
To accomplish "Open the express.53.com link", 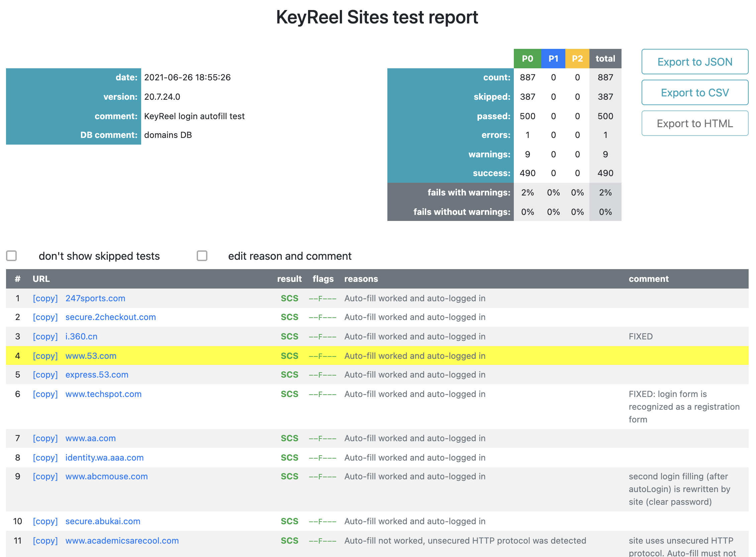I will [x=97, y=375].
